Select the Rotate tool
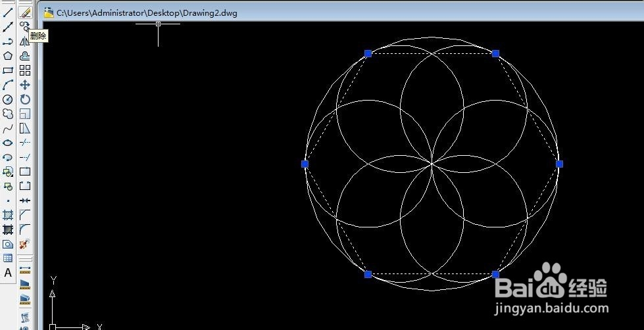This screenshot has width=644, height=330. point(25,99)
